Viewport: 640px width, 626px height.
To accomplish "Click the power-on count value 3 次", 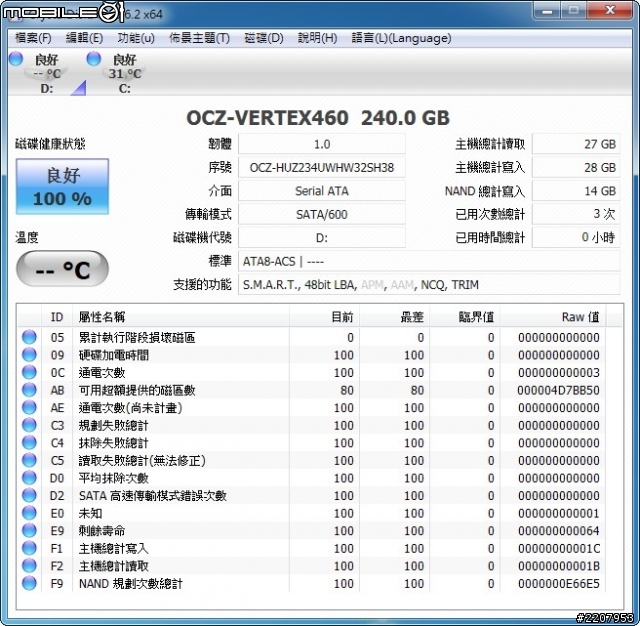I will tap(576, 214).
